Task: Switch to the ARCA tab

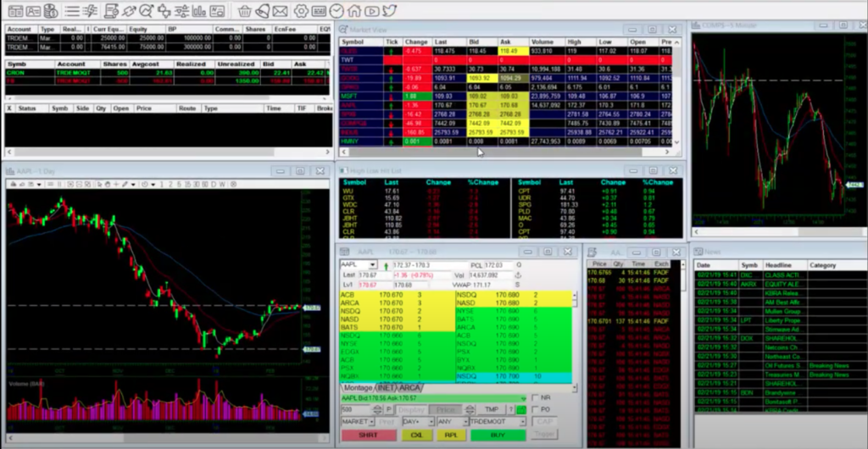Action: coord(409,388)
